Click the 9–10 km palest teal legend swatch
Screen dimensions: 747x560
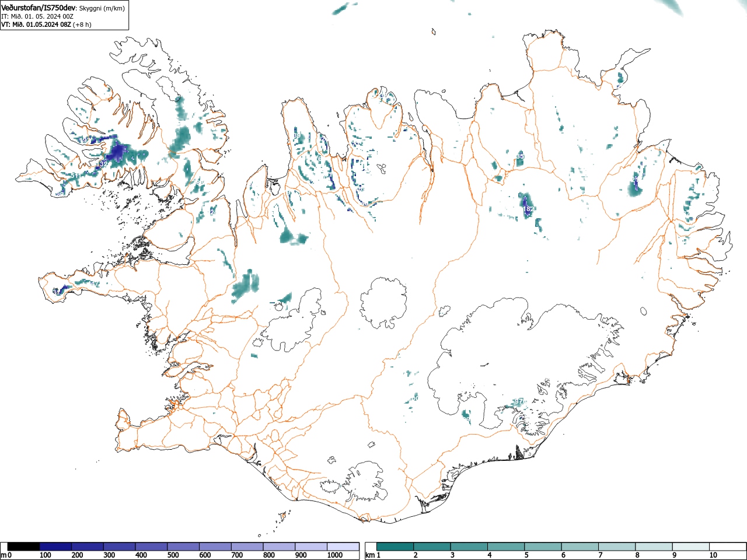[x=690, y=547]
